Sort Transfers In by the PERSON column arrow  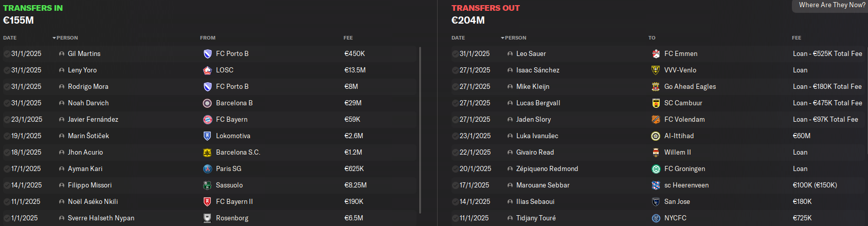pyautogui.click(x=54, y=38)
